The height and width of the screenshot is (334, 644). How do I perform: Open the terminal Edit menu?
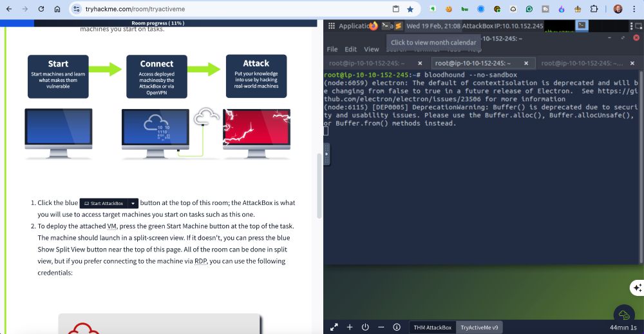350,49
